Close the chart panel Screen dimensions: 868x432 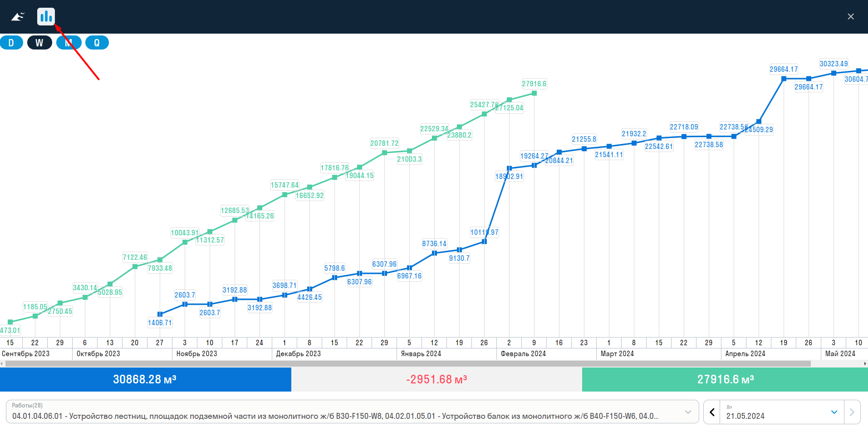[851, 17]
